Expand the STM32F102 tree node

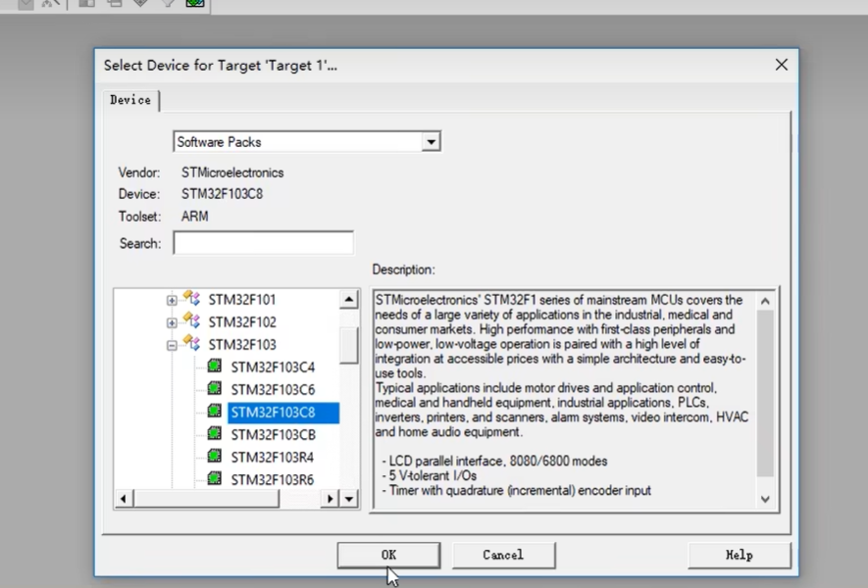point(172,322)
